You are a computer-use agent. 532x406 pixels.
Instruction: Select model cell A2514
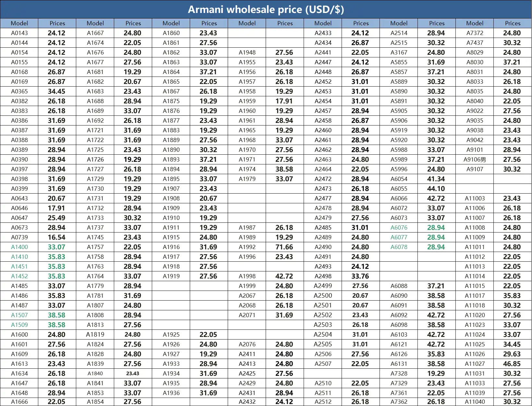coord(399,33)
